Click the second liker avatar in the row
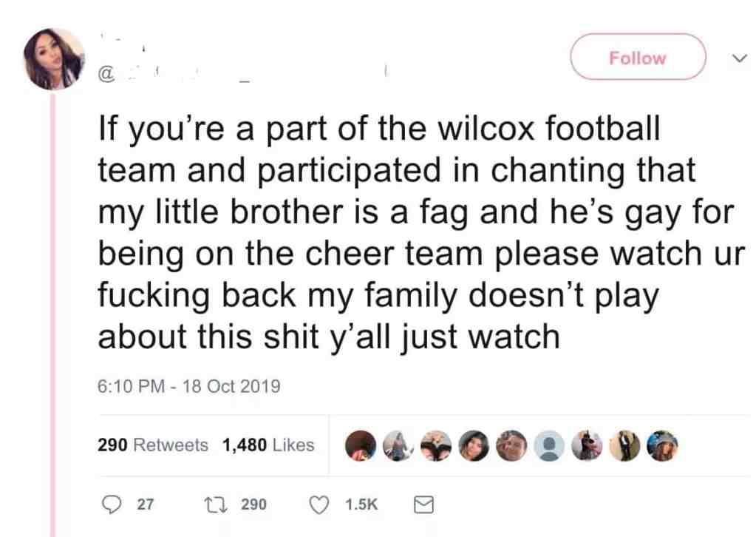The image size is (756, 537). [x=398, y=445]
